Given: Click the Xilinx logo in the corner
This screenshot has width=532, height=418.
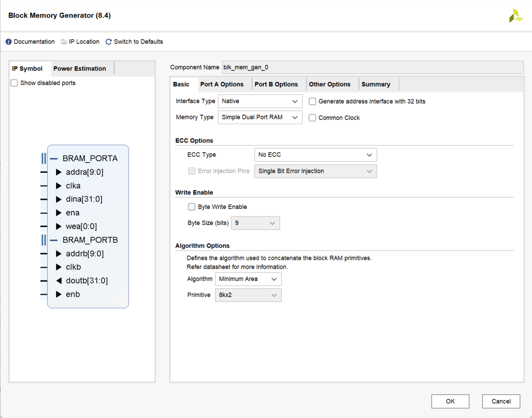Looking at the screenshot, I should [x=516, y=16].
